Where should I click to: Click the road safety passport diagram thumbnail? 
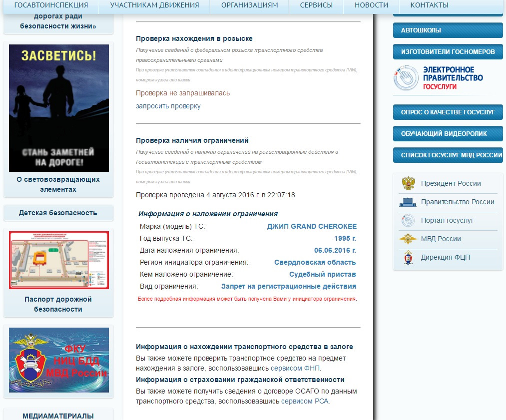[59, 260]
